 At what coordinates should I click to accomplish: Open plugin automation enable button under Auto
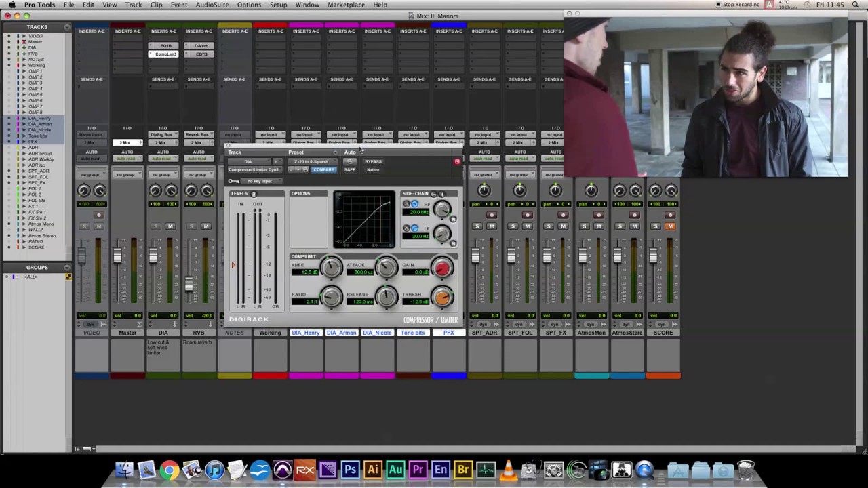click(x=350, y=161)
